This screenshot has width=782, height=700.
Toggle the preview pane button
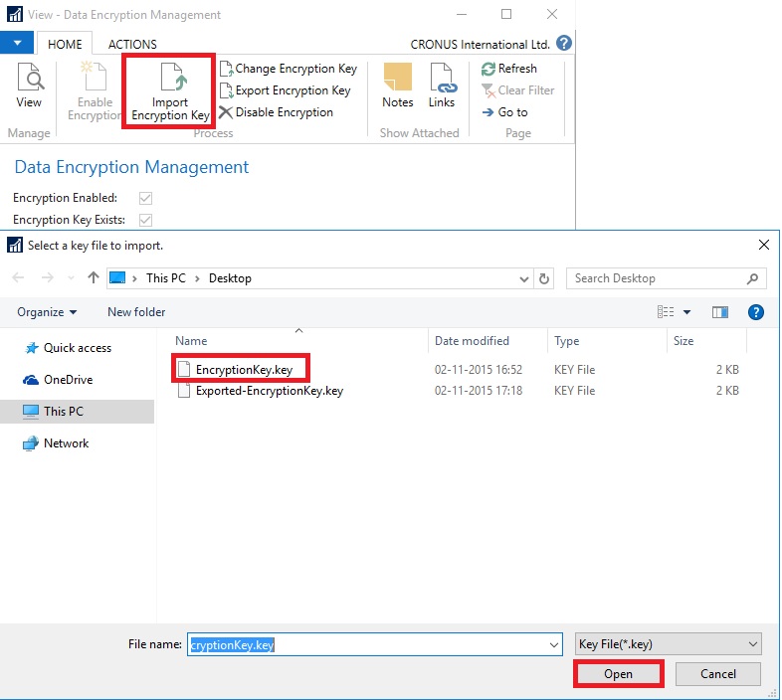pos(720,312)
